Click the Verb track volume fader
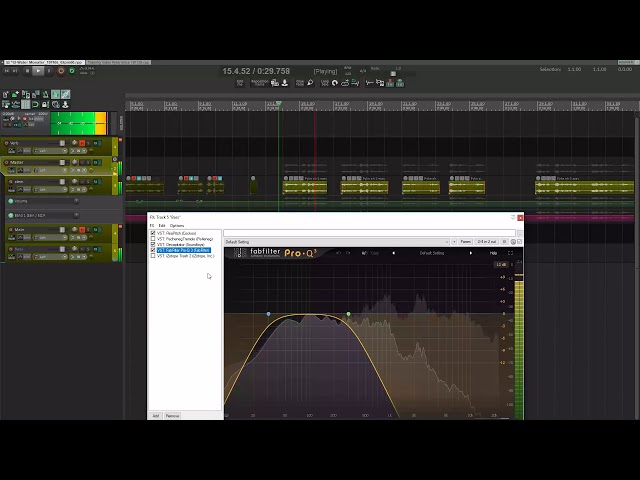The image size is (640, 480). tap(62, 143)
